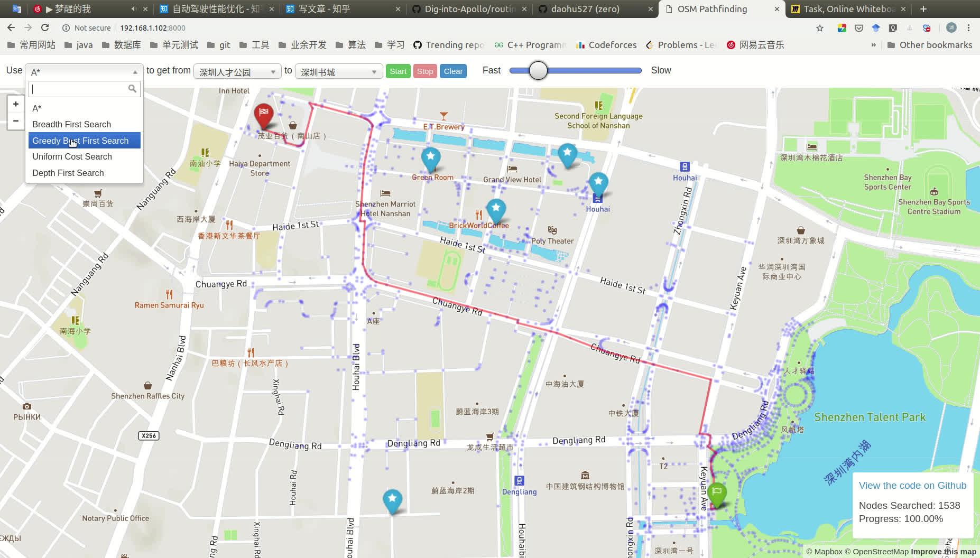Choose Greedy Best First Search option
980x558 pixels.
coord(85,141)
